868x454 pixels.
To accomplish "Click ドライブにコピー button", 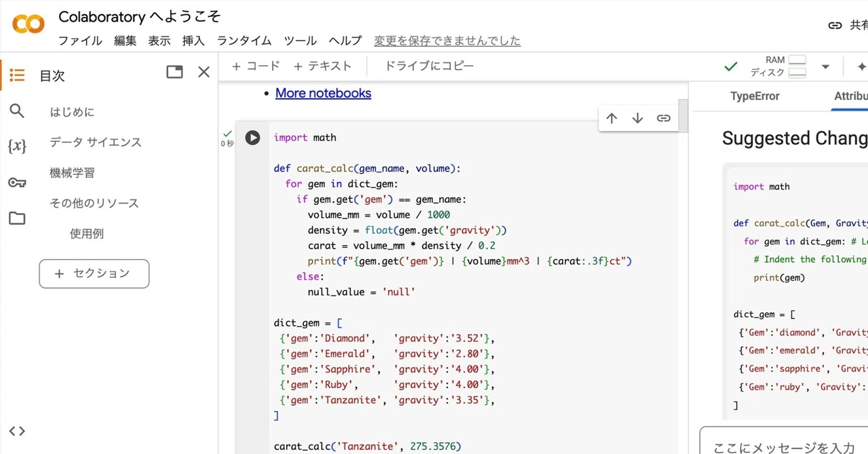I will [429, 66].
